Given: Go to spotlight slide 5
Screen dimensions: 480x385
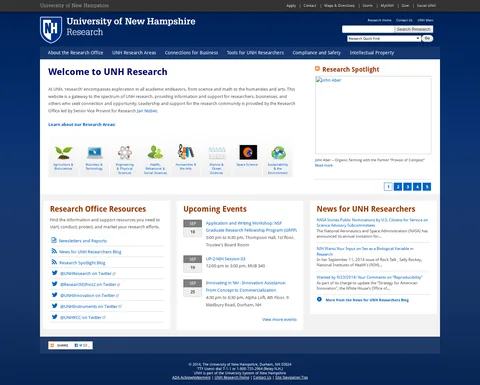Looking at the screenshot, I should coord(427,187).
